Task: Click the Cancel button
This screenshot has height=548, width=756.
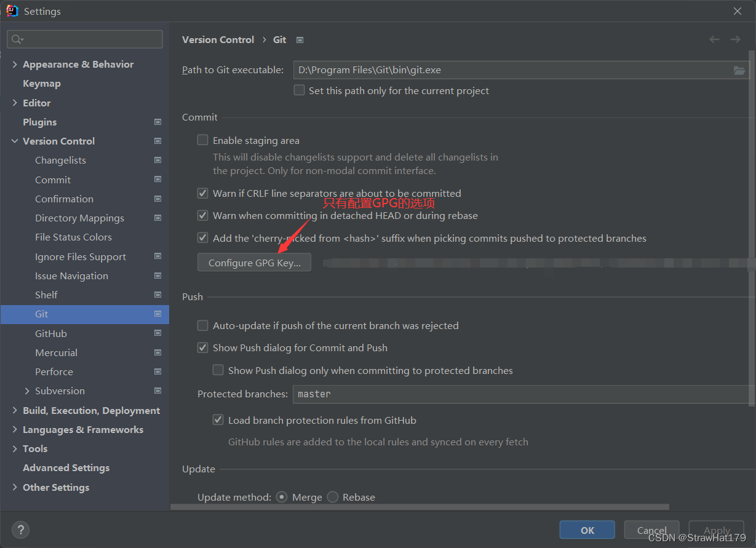Action: (652, 530)
